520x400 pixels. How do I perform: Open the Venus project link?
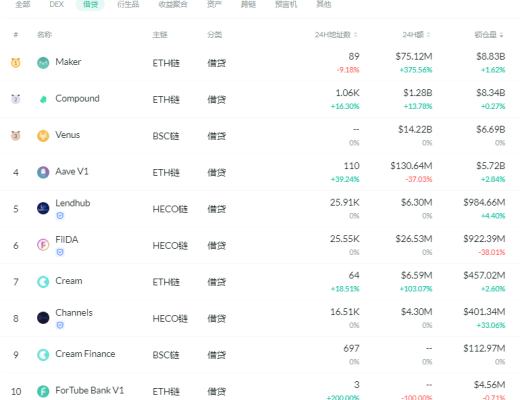pyautogui.click(x=68, y=135)
